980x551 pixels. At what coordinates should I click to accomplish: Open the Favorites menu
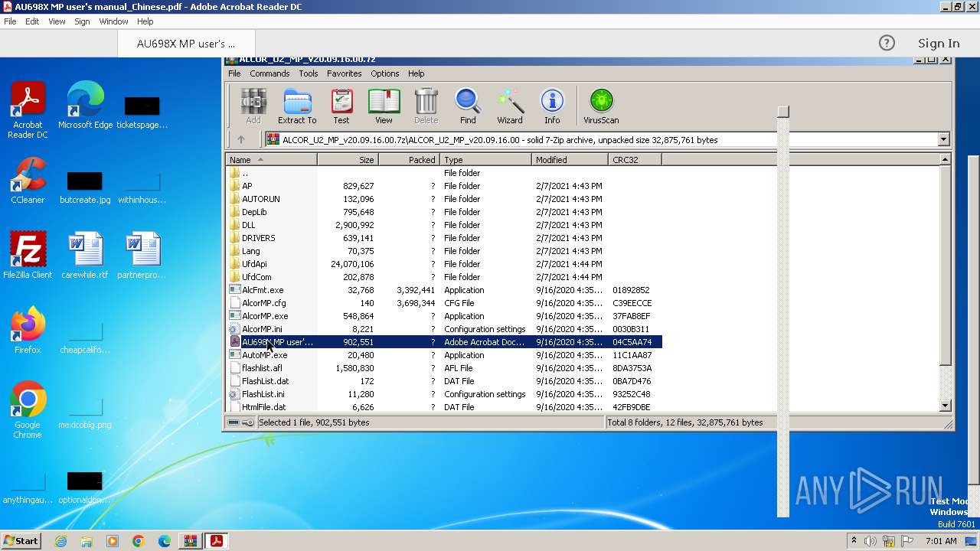[x=344, y=73]
